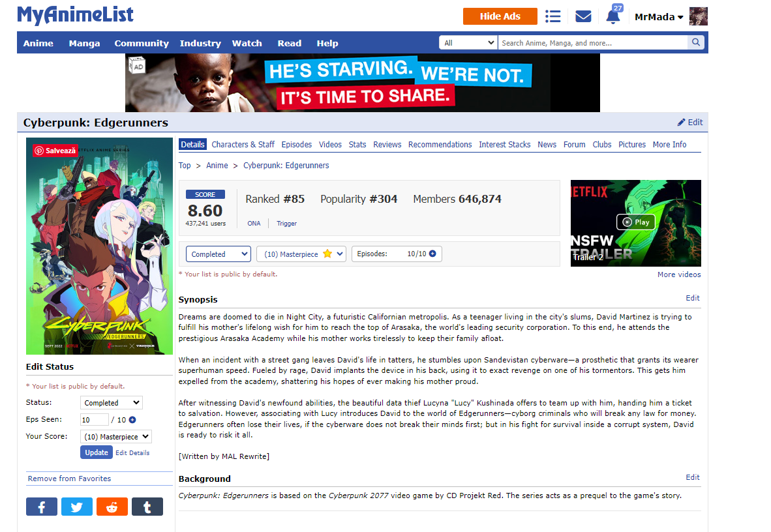Switch to Videos tab
Screen dimensions: 771x532
click(x=330, y=145)
